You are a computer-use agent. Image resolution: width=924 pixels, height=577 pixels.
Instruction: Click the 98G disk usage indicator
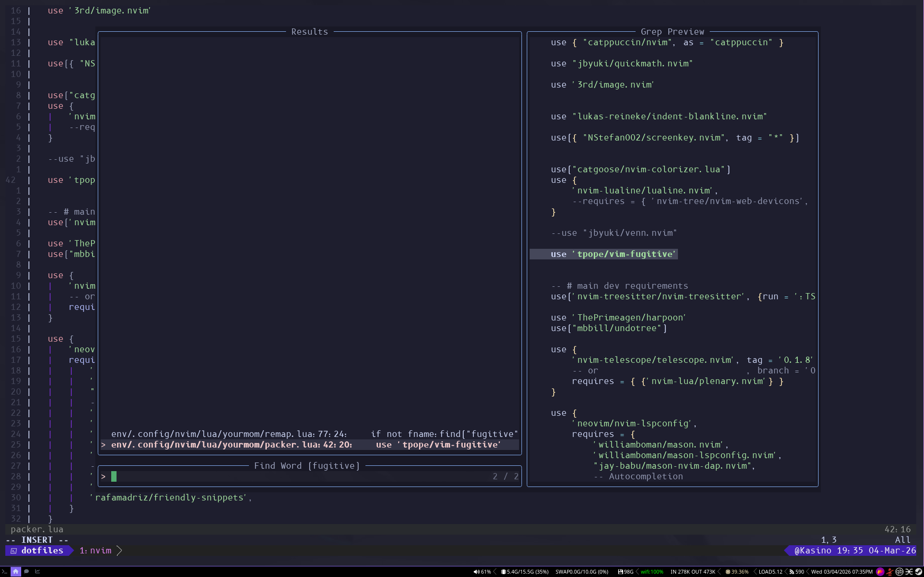(x=626, y=572)
